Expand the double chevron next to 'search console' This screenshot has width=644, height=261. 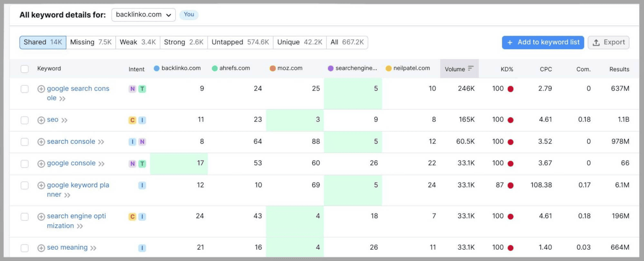tap(101, 142)
